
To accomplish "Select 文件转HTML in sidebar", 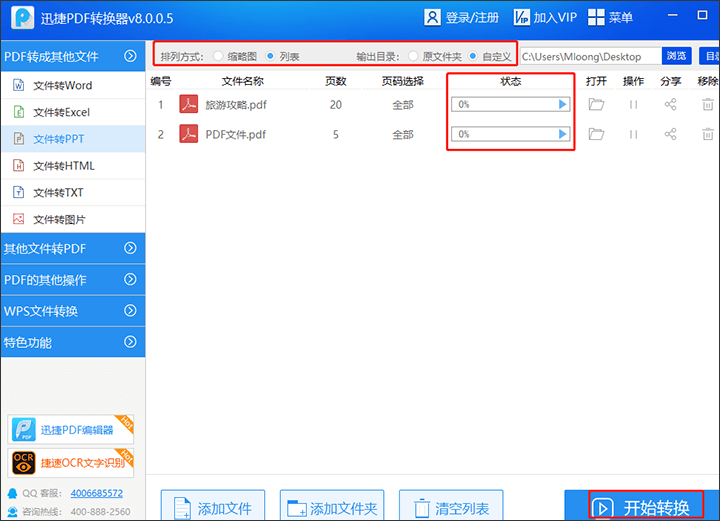I will 73,166.
